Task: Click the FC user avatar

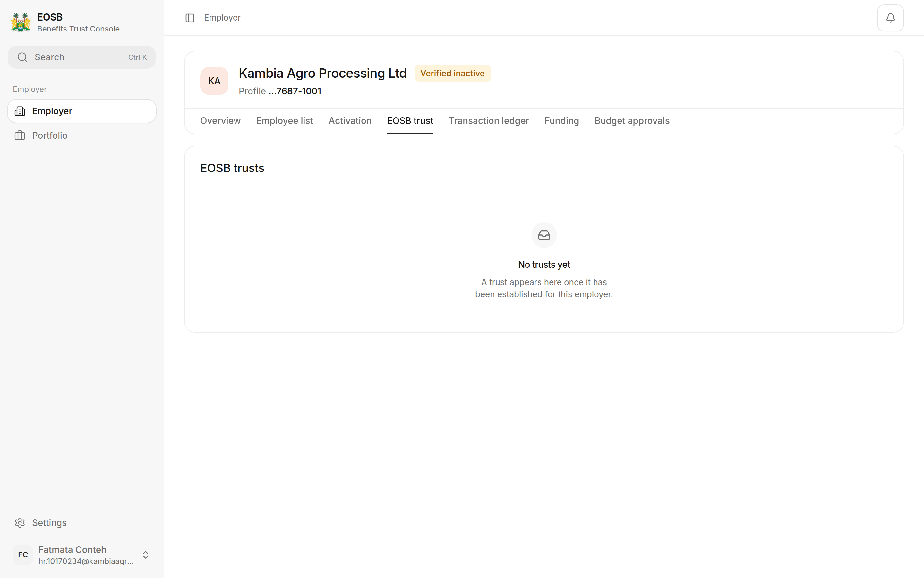Action: pos(23,555)
